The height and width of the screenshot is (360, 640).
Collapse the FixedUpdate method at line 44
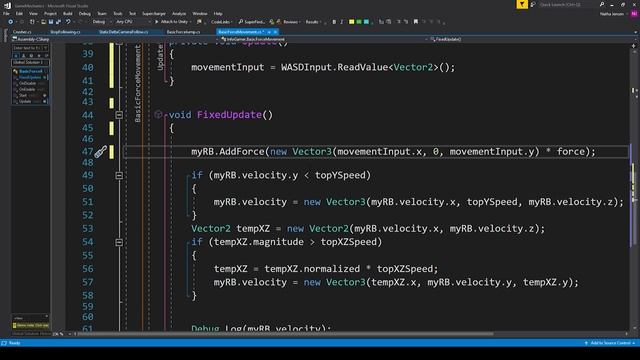pyautogui.click(x=119, y=115)
